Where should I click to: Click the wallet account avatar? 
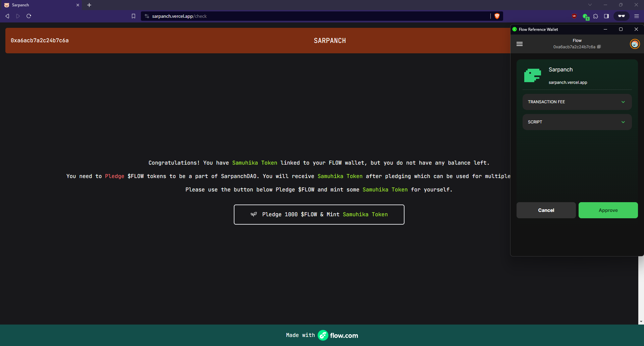coord(635,44)
